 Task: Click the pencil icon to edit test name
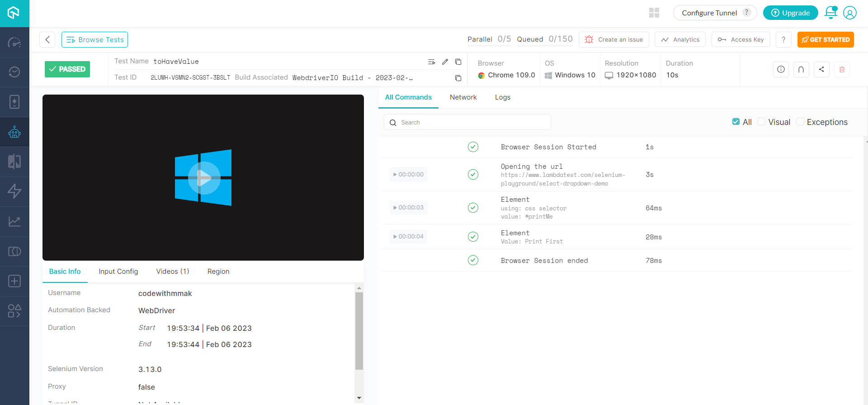tap(445, 62)
